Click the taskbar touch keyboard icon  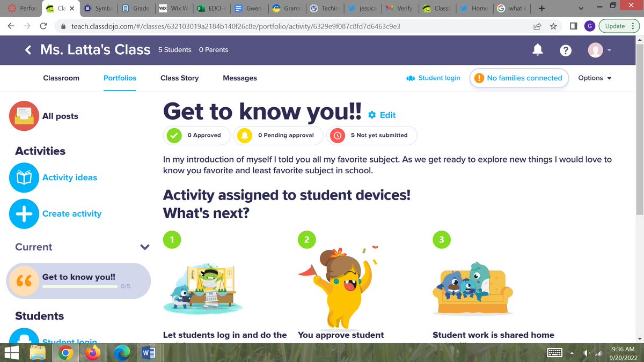pyautogui.click(x=555, y=353)
